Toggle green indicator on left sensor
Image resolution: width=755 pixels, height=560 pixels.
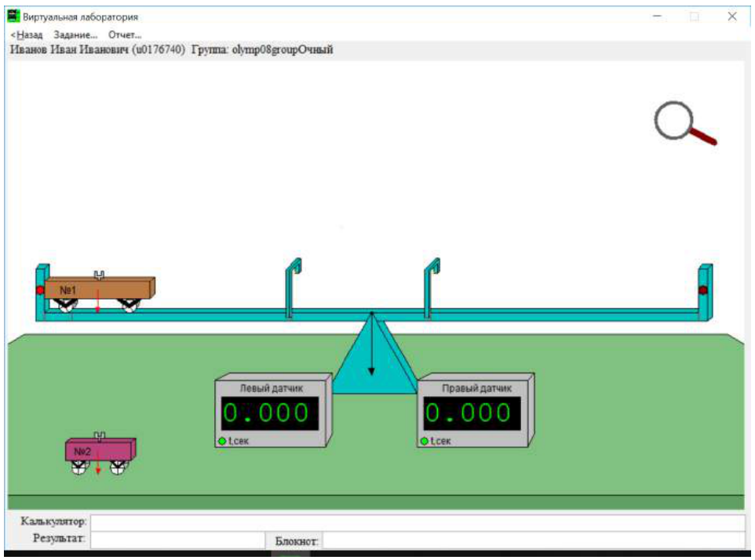[222, 441]
